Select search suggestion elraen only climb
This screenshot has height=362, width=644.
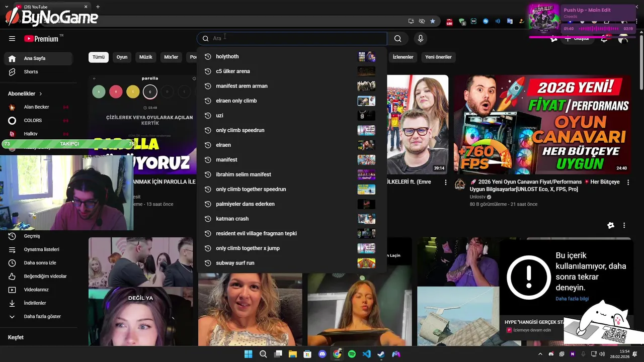tap(292, 101)
